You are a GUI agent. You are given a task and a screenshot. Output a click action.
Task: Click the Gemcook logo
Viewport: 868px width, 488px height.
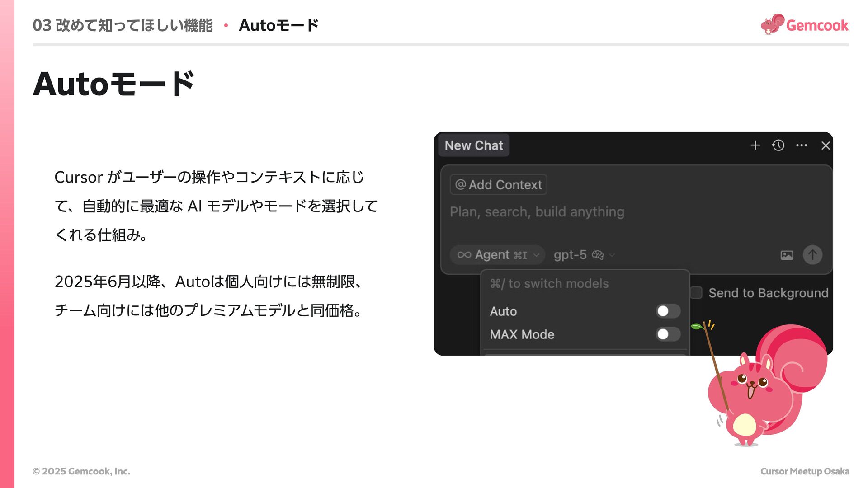tap(805, 24)
